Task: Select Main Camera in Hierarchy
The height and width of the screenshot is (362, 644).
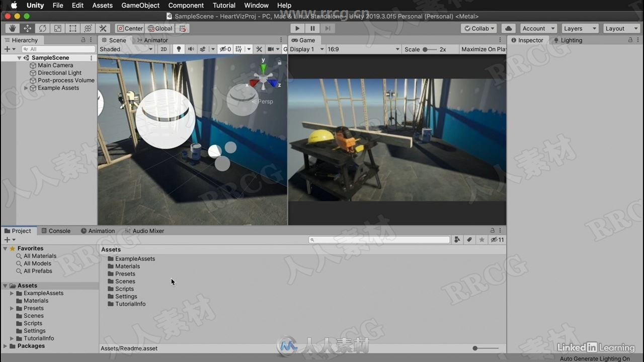Action: (55, 65)
